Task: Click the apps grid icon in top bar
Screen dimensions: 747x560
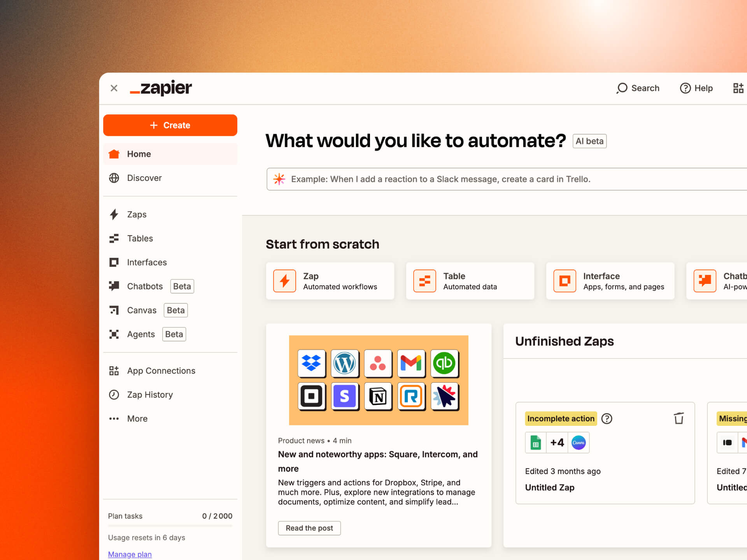Action: click(x=738, y=88)
